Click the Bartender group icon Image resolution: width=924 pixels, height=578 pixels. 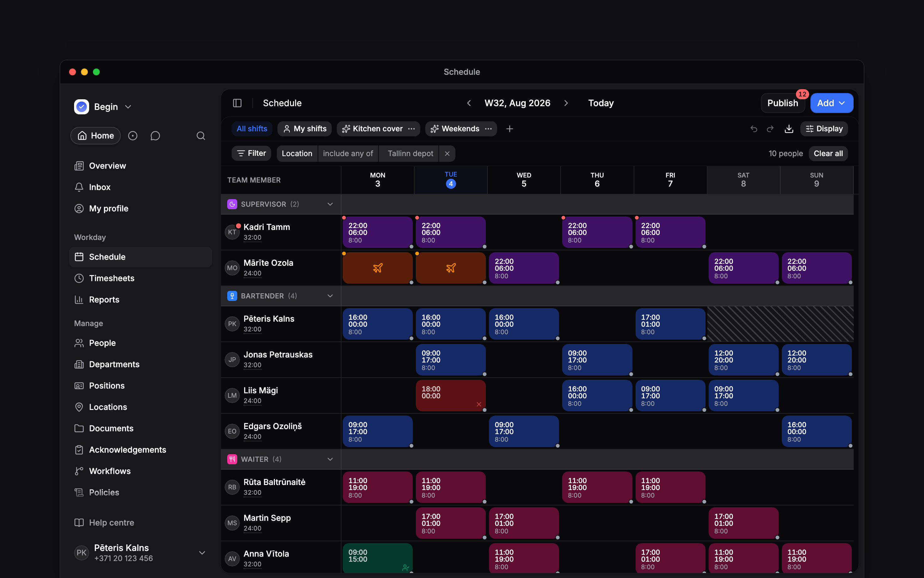pos(232,296)
